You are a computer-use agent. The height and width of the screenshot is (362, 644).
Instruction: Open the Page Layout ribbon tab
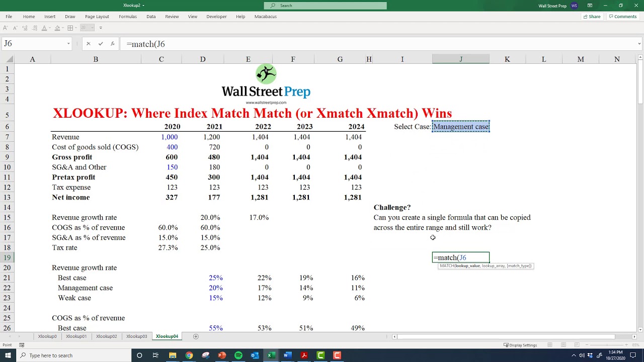[97, 17]
